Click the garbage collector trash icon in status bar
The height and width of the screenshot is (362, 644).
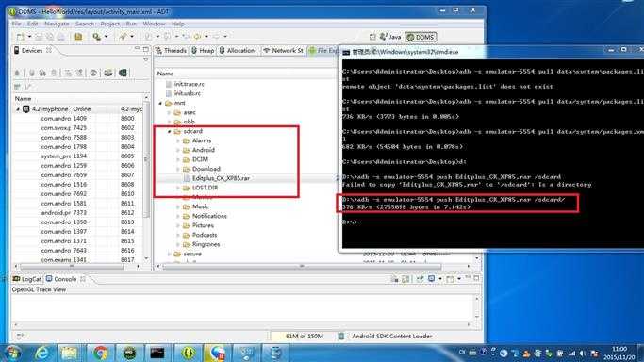[341, 337]
